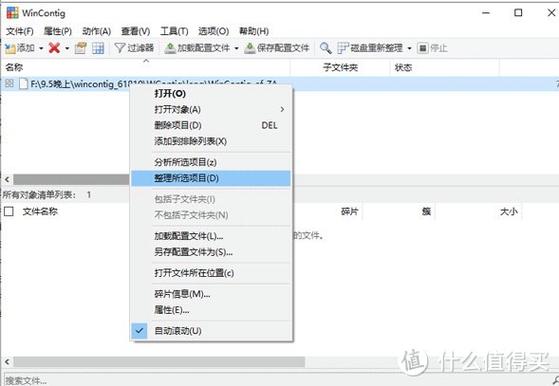The height and width of the screenshot is (386, 559).
Task: Click the 停止 stop button
Action: coord(432,48)
